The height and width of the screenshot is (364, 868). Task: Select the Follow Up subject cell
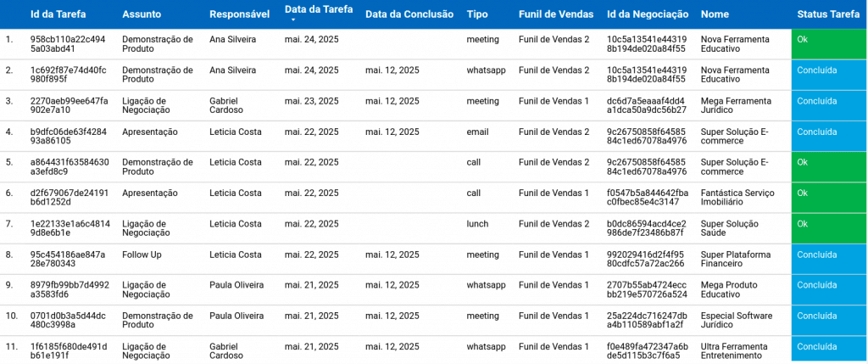[142, 255]
